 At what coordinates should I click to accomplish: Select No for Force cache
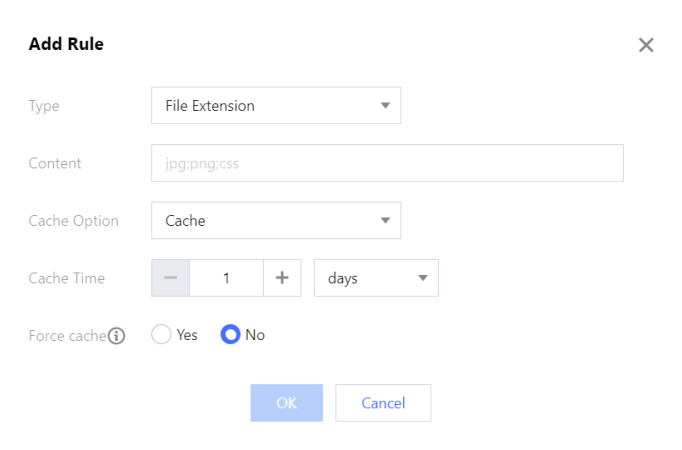[x=231, y=335]
